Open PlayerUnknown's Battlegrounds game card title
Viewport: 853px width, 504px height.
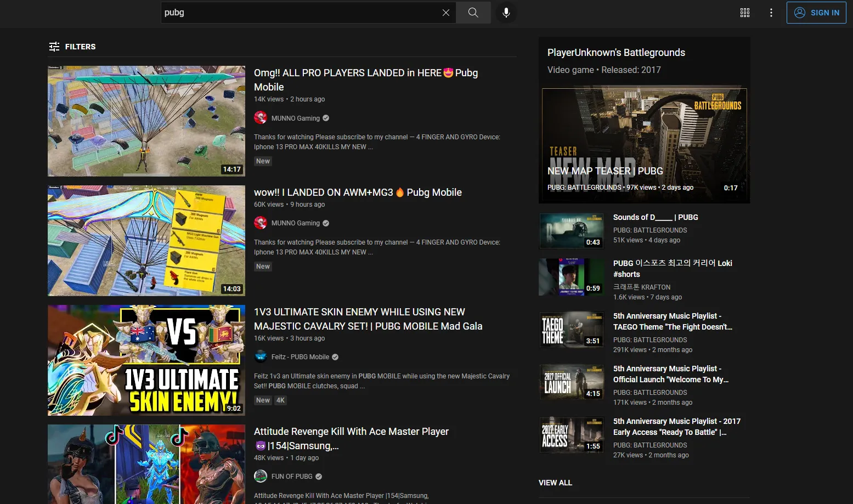click(616, 53)
